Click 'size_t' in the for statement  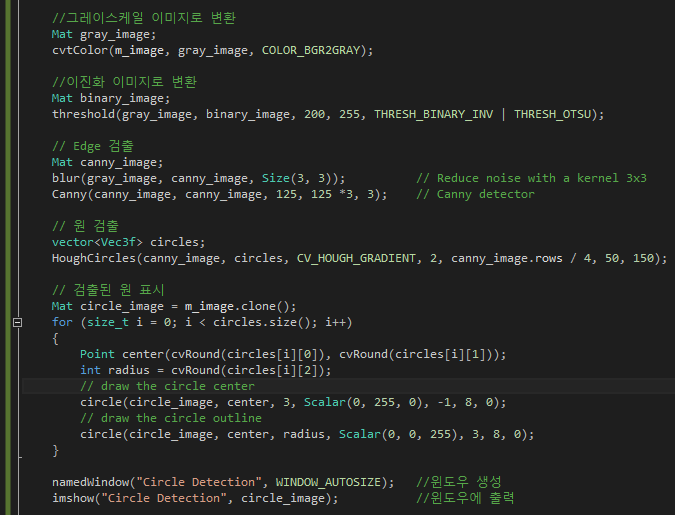pyautogui.click(x=108, y=322)
